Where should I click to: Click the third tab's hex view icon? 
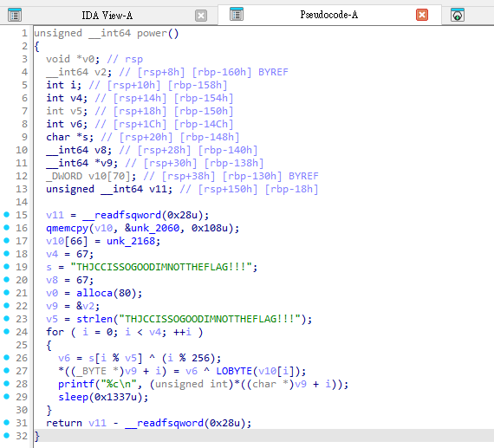coord(457,15)
